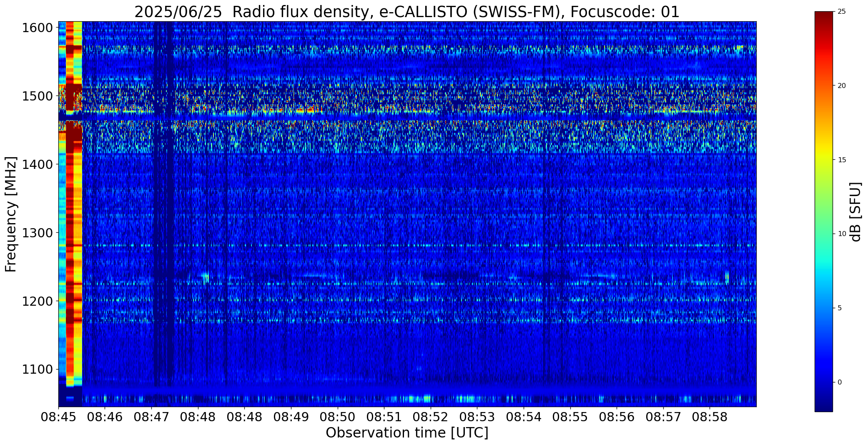Click the 08:47 time tick label
This screenshot has height=445, width=868.
pos(151,417)
